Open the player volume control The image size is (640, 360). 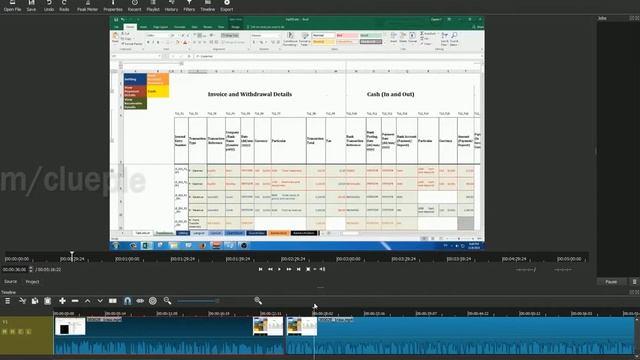tap(322, 269)
